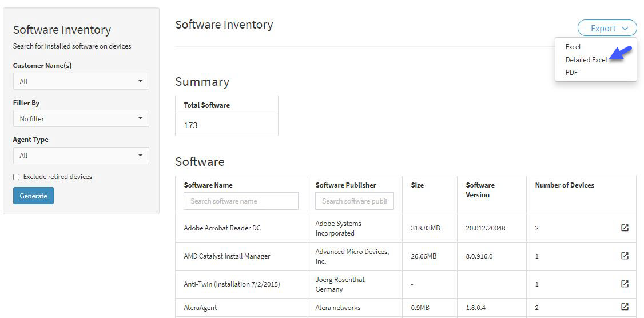The height and width of the screenshot is (318, 644).
Task: Choose Excel from export menu
Action: pyautogui.click(x=573, y=47)
